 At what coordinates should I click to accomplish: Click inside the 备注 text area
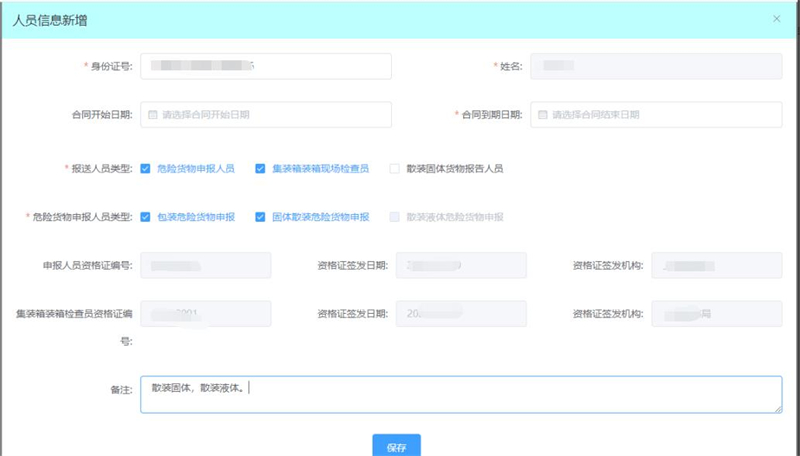(460, 394)
